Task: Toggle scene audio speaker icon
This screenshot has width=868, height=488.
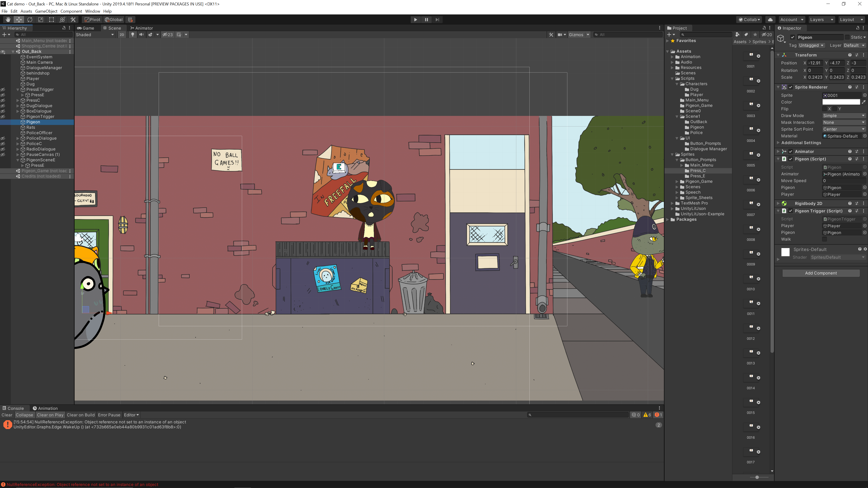Action: click(141, 35)
